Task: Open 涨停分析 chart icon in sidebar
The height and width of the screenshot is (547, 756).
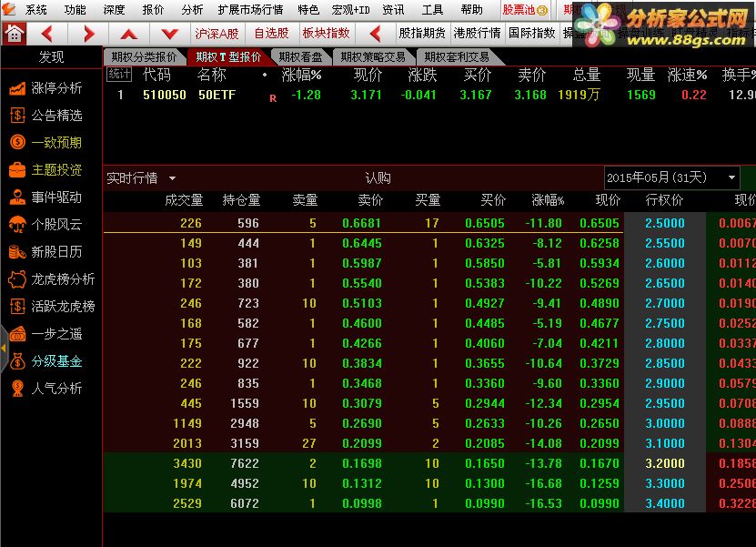Action: [17, 88]
